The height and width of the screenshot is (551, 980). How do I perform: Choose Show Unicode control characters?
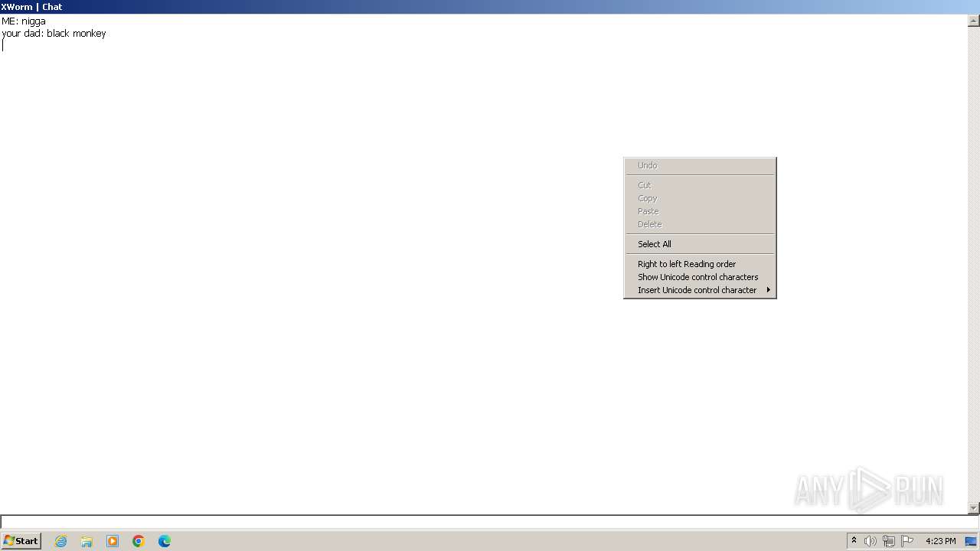tap(700, 277)
